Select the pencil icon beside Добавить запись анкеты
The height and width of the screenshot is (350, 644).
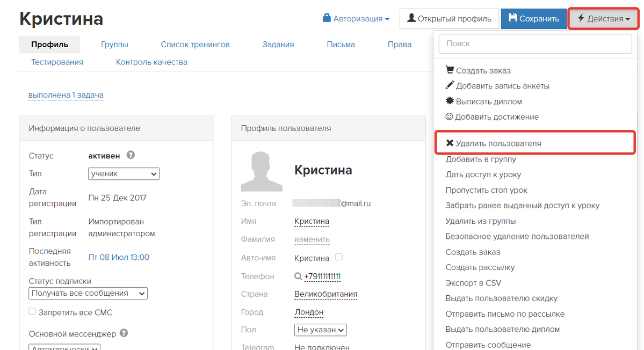point(450,85)
